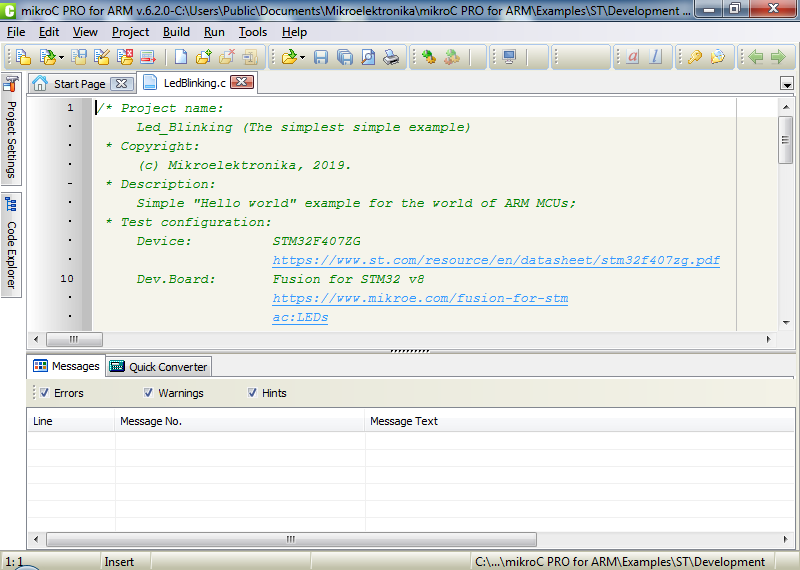Image resolution: width=800 pixels, height=570 pixels.
Task: Open the Help menu
Action: pyautogui.click(x=294, y=32)
